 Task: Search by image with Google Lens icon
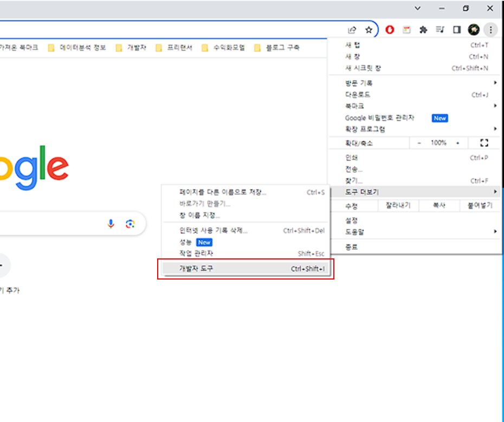click(x=130, y=224)
